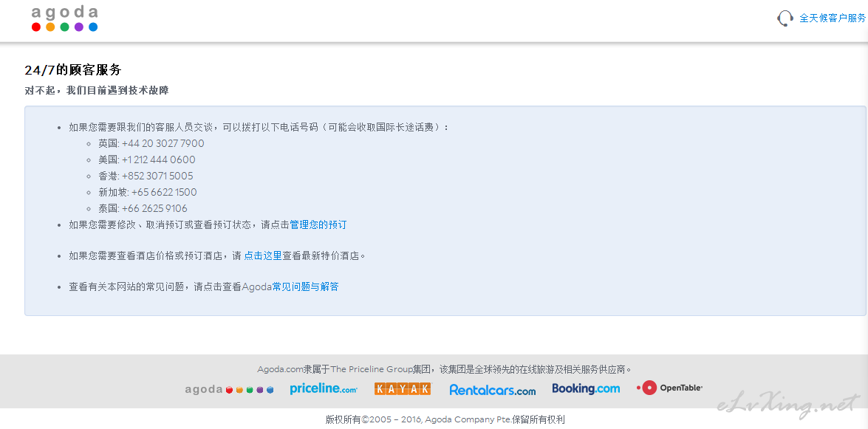The height and width of the screenshot is (429, 868).
Task: Click 点击这里 to view hotel deals
Action: tap(263, 255)
